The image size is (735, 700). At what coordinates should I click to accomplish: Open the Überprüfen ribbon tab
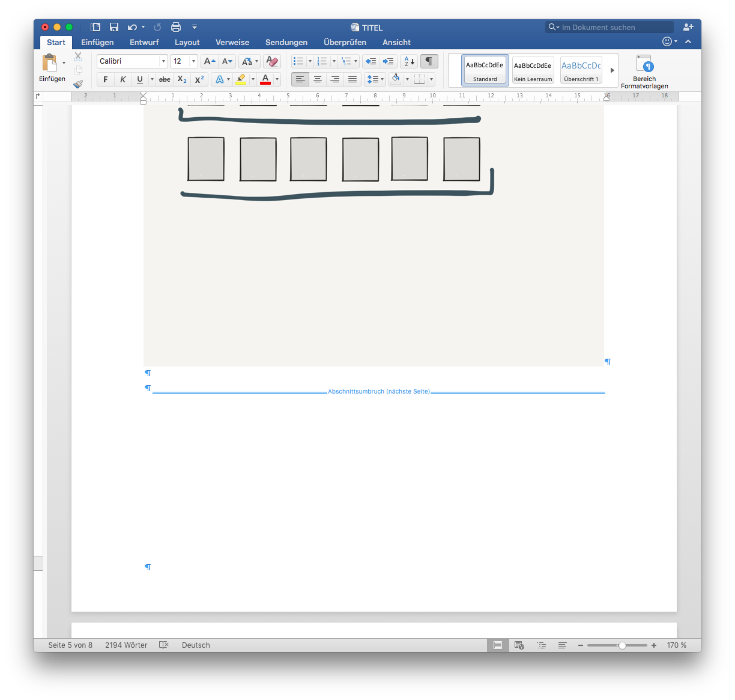pyautogui.click(x=345, y=42)
